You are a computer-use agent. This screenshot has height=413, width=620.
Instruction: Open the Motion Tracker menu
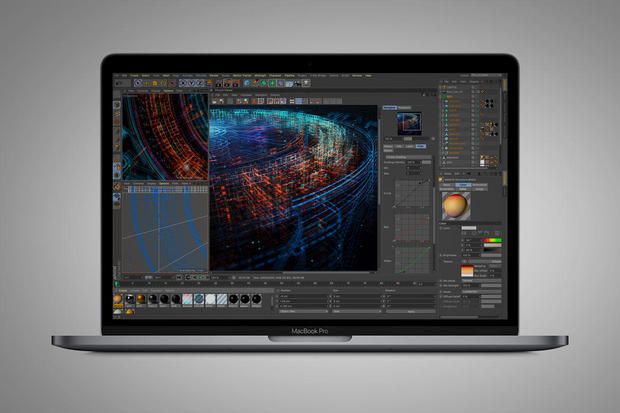click(x=242, y=76)
